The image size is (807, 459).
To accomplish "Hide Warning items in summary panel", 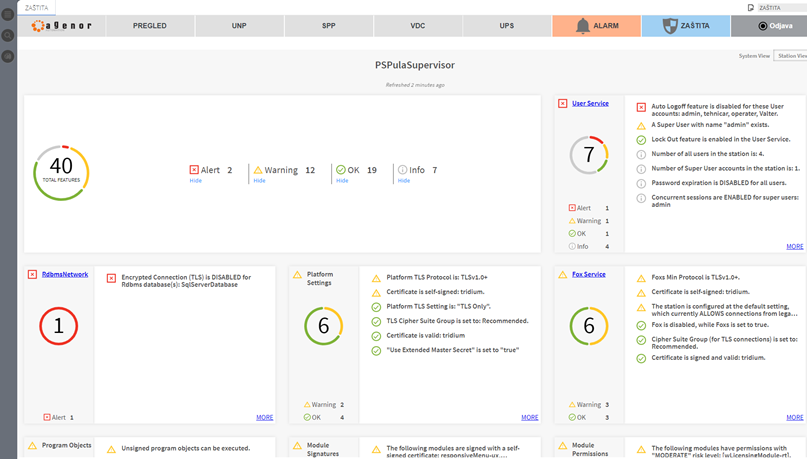I will (259, 181).
